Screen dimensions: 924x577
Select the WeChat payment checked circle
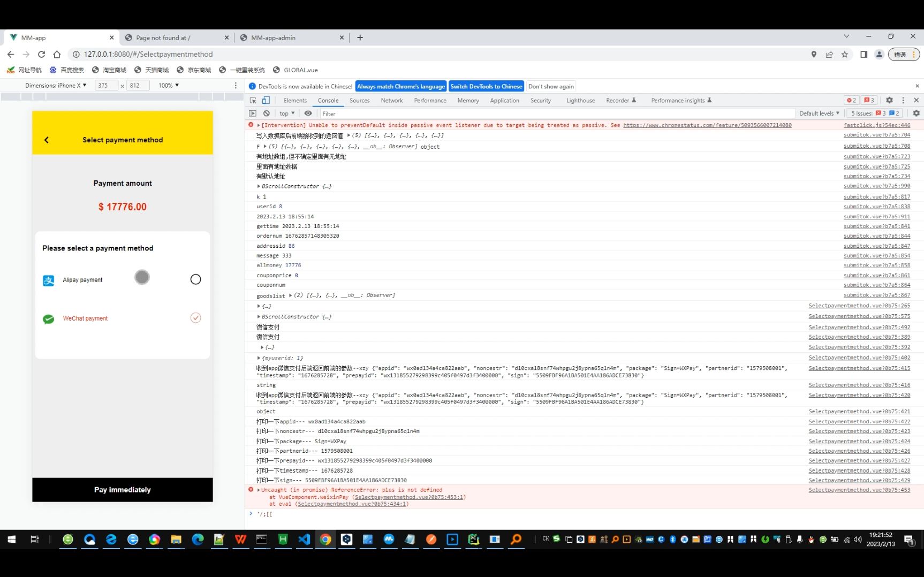(196, 318)
